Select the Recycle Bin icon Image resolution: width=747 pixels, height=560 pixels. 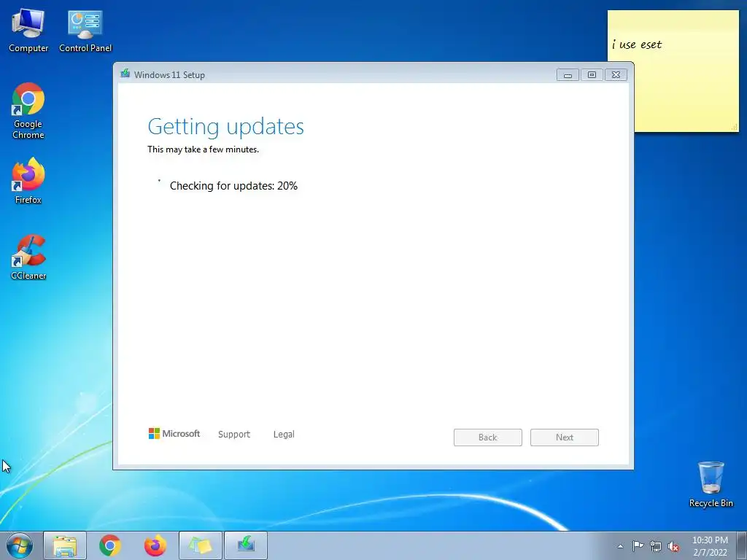(x=711, y=484)
